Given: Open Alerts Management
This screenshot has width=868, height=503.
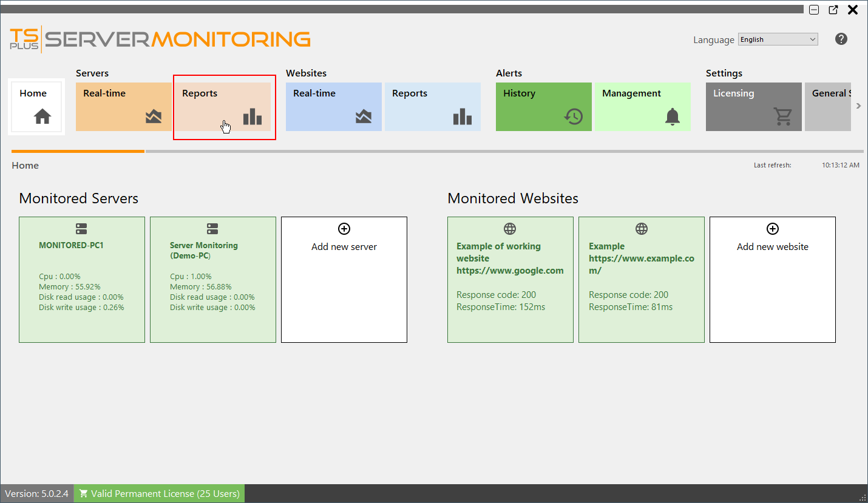Looking at the screenshot, I should tap(642, 107).
